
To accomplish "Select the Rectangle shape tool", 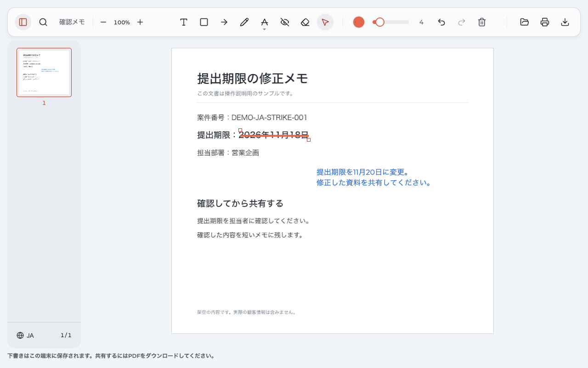I will point(204,22).
